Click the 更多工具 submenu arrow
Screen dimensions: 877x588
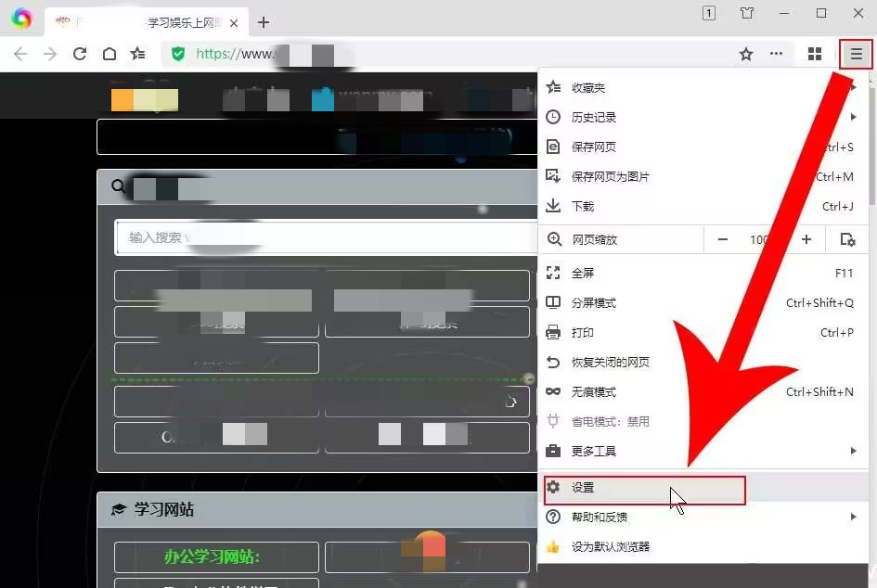pos(853,451)
